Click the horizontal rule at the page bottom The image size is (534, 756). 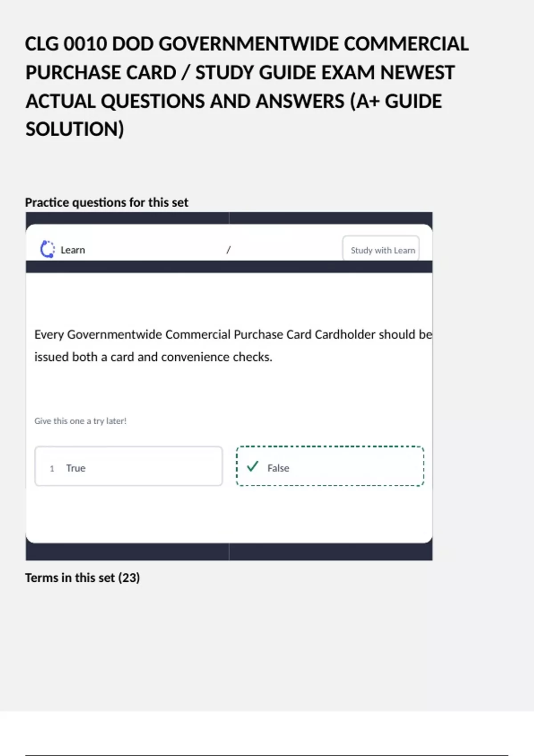coord(267,755)
